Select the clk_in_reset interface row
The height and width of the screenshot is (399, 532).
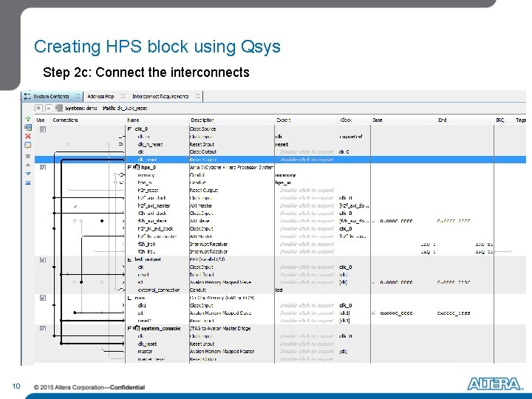coord(280,144)
